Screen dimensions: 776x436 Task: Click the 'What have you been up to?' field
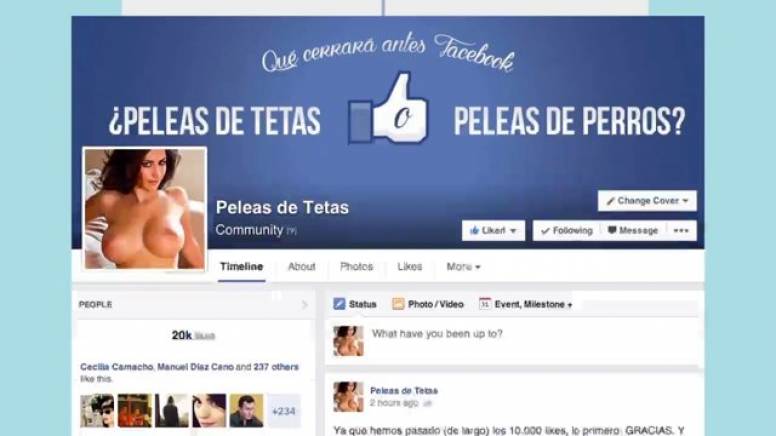[532, 334]
